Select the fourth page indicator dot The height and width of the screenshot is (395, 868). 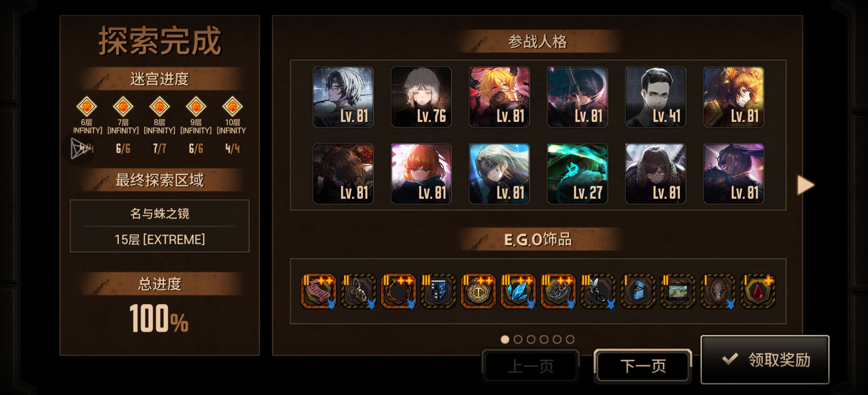tap(544, 339)
